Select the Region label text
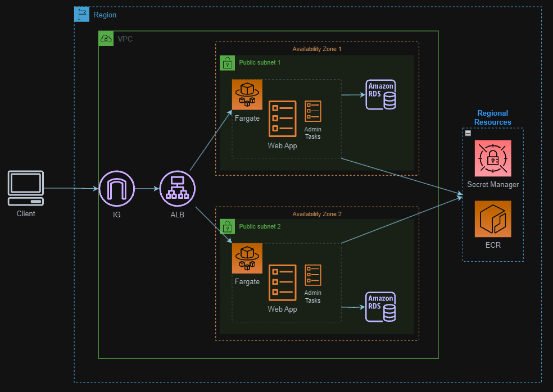553x392 pixels. (x=105, y=15)
